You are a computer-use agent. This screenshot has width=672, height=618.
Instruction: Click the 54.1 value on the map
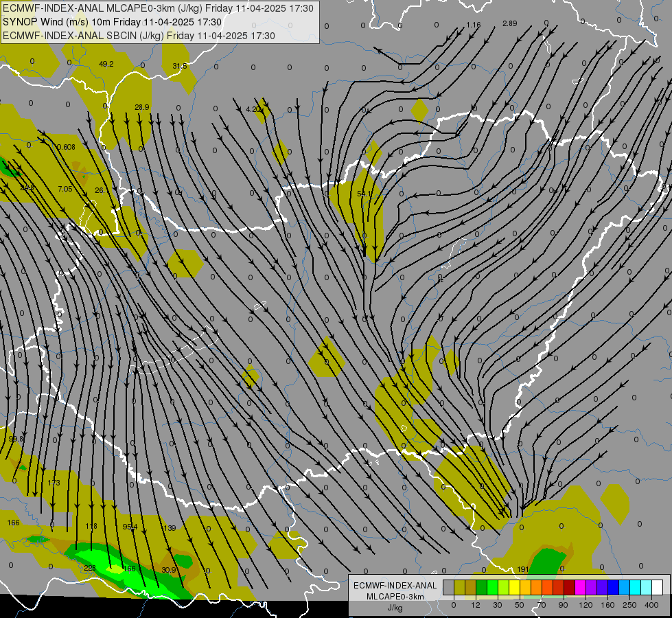pyautogui.click(x=364, y=194)
